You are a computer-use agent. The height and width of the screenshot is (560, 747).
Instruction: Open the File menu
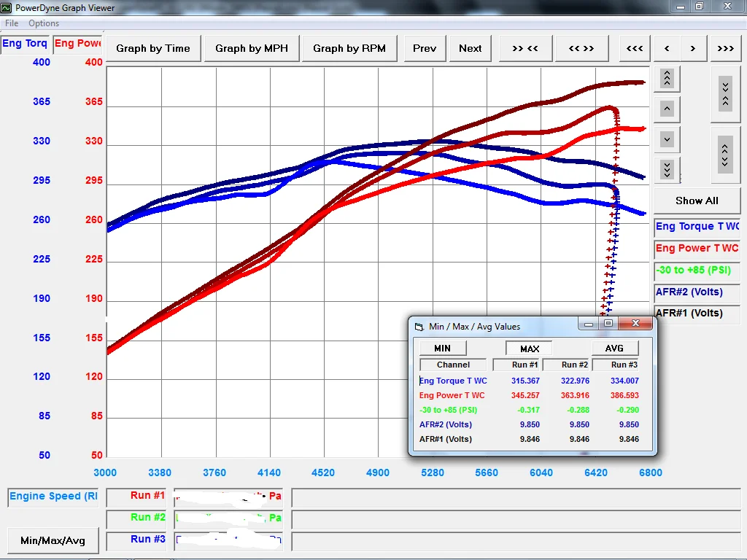(x=12, y=23)
